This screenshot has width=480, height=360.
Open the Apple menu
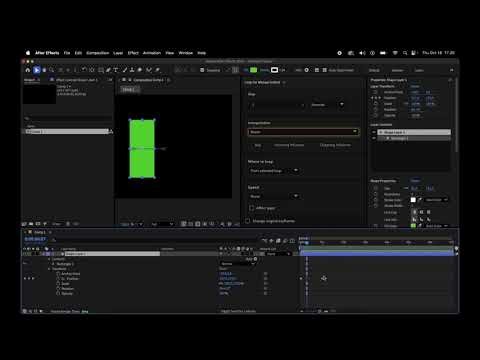pyautogui.click(x=28, y=53)
